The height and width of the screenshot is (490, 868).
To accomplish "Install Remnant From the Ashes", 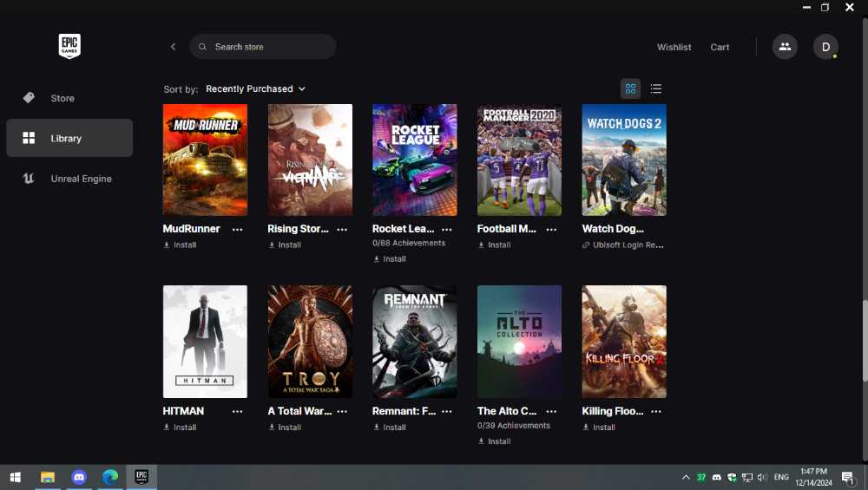I will [389, 428].
